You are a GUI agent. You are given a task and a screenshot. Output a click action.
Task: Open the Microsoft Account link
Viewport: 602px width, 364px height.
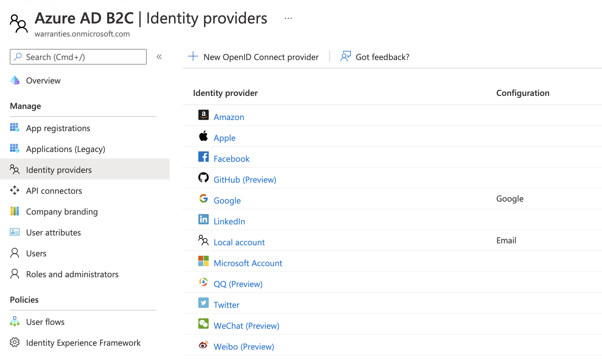point(248,263)
